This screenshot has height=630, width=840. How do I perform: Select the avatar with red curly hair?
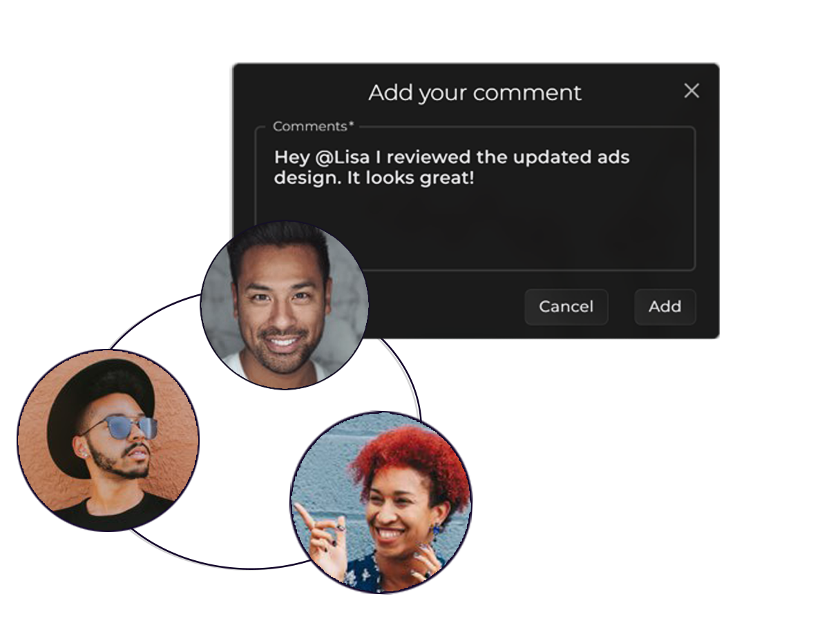tap(381, 501)
